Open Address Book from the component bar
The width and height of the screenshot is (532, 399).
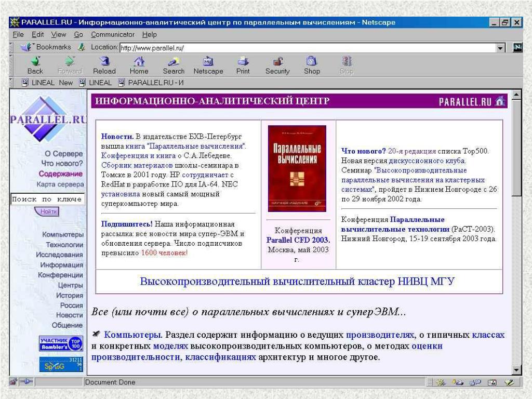[x=492, y=382]
